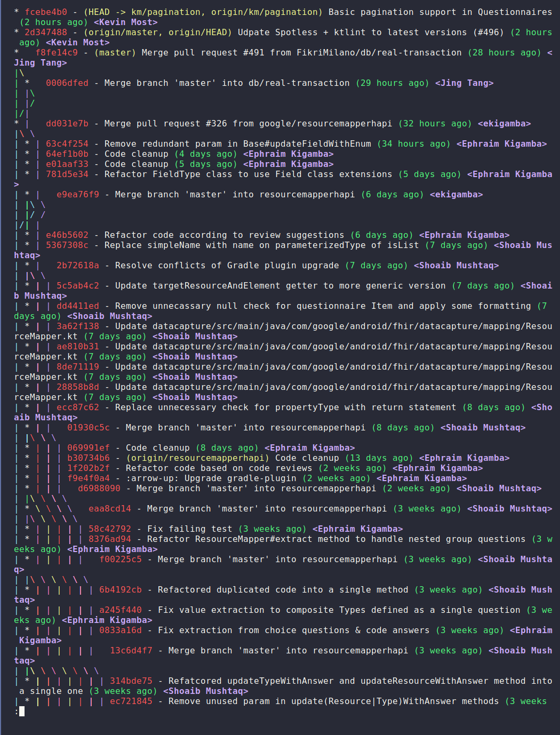Select commit hash e46b5602

coord(67,235)
